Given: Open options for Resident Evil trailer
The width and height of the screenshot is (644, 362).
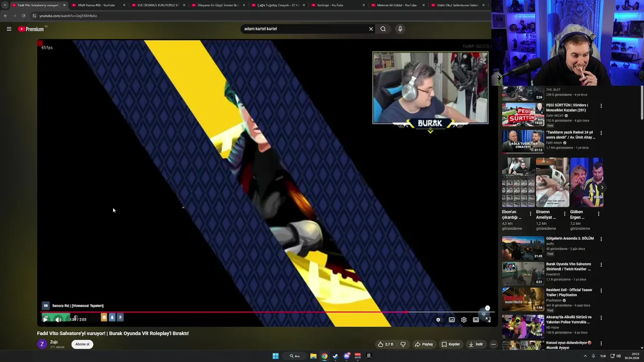Looking at the screenshot, I should [601, 291].
